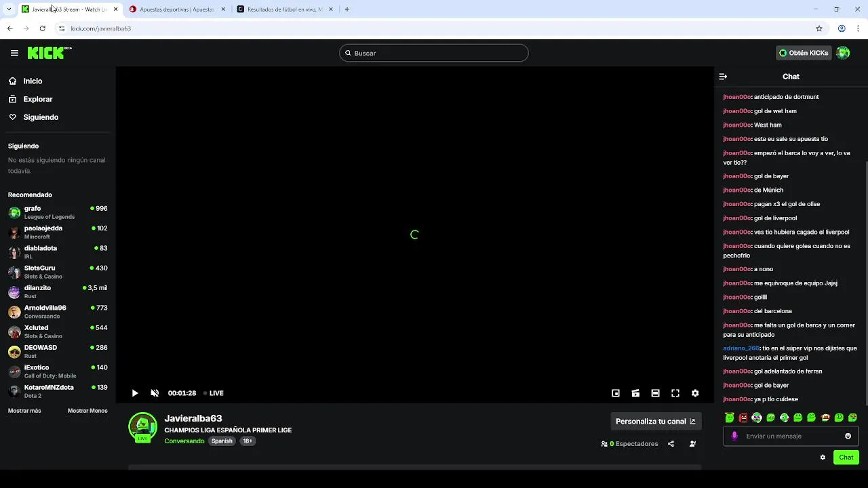
Task: Open site information icon in address bar
Action: (62, 28)
